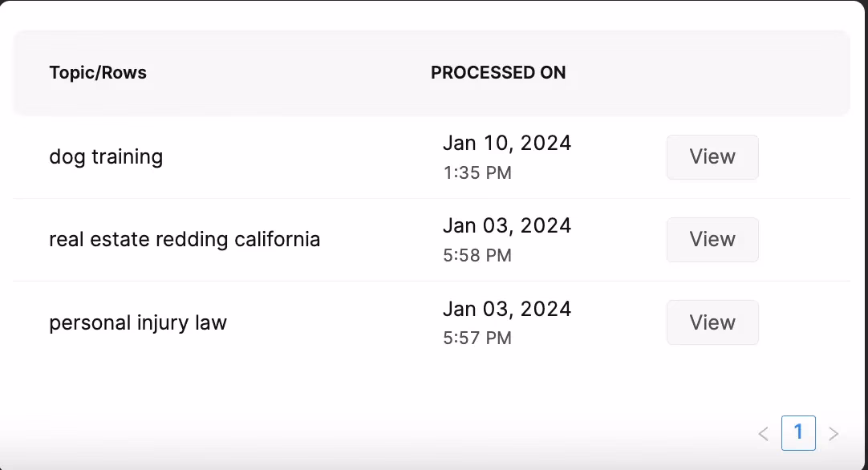Click the date above 5:57 PM
Image resolution: width=868 pixels, height=470 pixels.
(x=507, y=309)
